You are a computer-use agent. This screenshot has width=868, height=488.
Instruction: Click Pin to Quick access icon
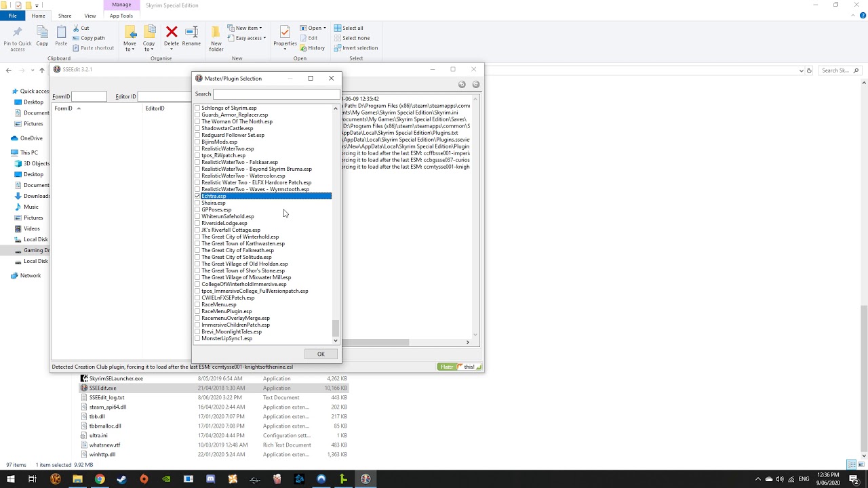tap(18, 32)
